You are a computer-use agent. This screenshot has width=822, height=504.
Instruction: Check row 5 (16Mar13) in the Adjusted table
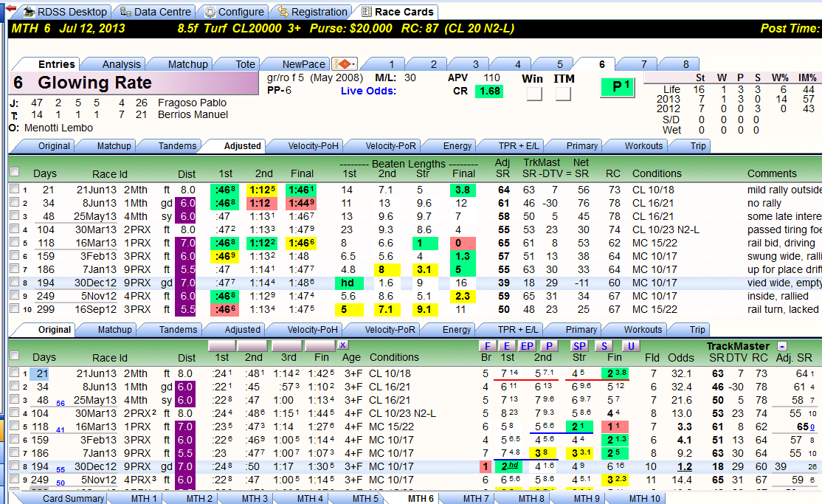click(15, 242)
